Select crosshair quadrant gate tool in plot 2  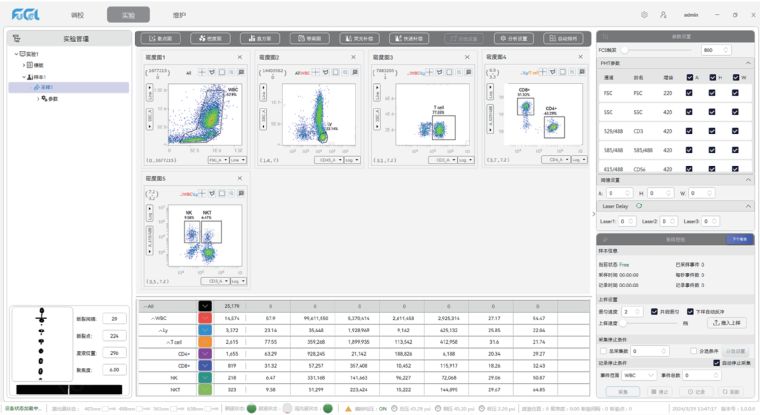pos(314,72)
